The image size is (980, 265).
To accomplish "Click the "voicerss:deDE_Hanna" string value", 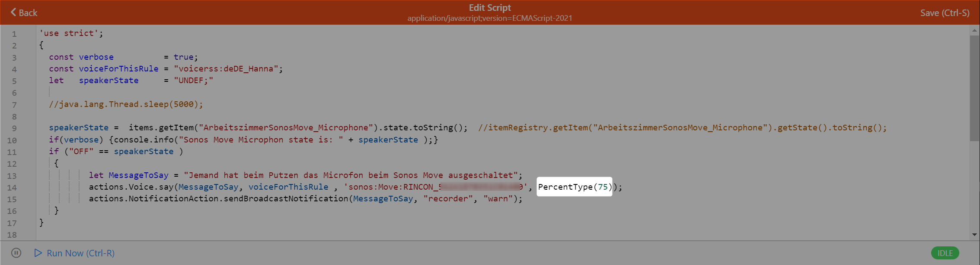I will tap(226, 68).
